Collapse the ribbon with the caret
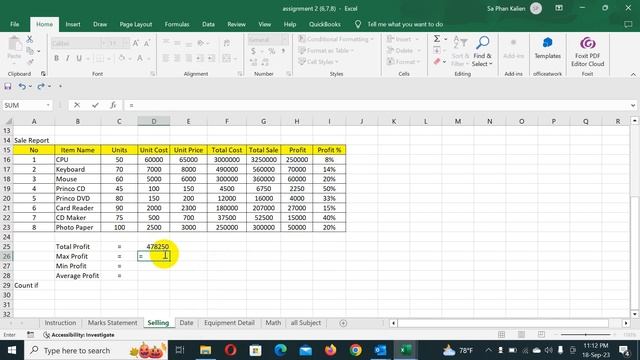 coord(633,74)
